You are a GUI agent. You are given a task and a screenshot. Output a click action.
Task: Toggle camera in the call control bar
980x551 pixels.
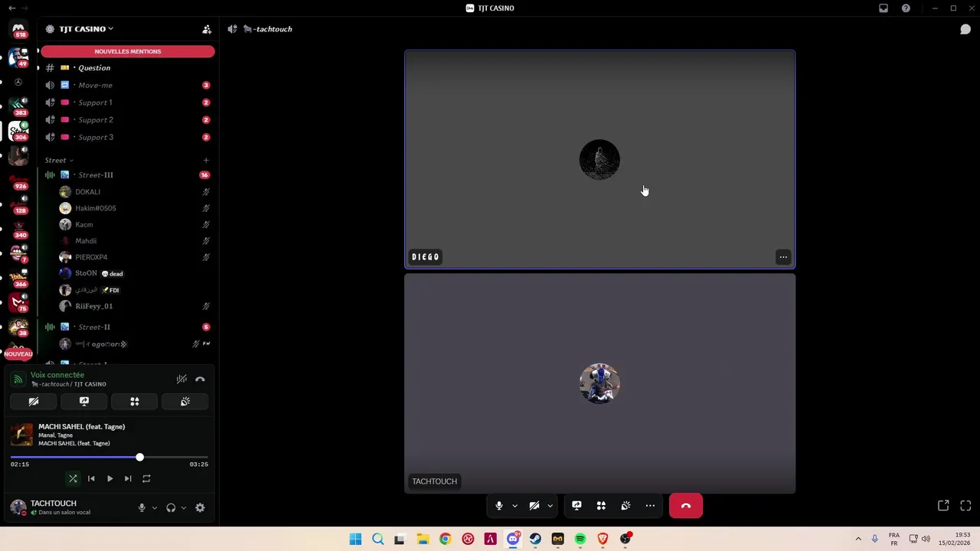pos(534,506)
